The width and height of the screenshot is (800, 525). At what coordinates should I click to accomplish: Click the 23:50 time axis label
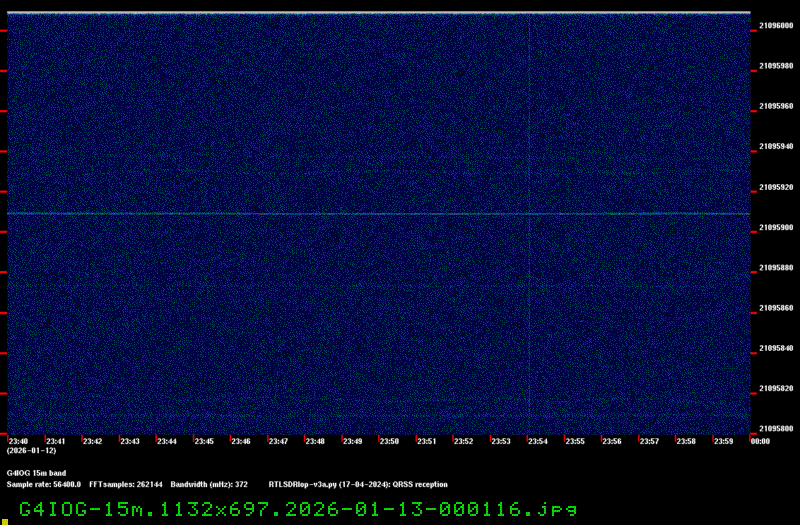click(x=389, y=441)
